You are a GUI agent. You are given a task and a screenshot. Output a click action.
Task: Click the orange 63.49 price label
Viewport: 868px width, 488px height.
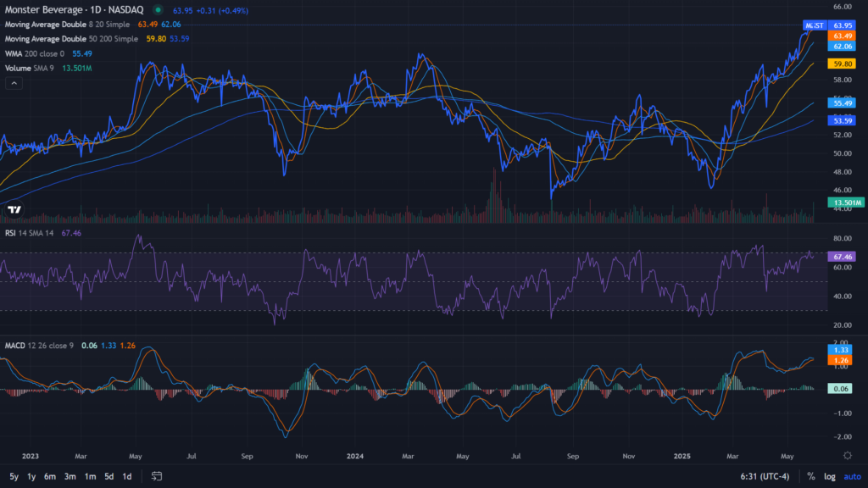[x=843, y=36]
